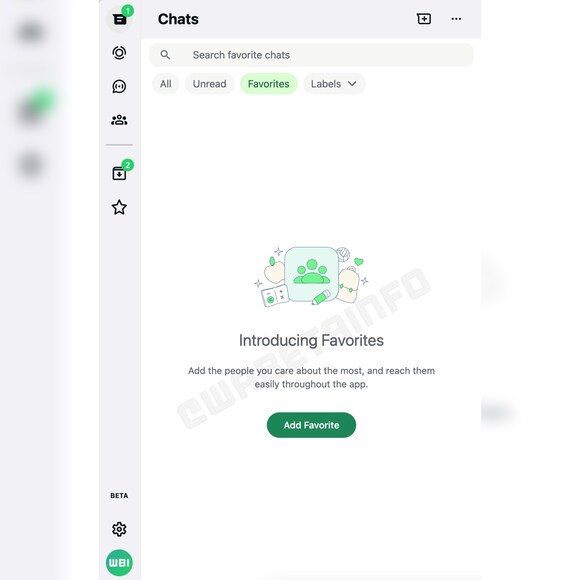Click the WBI profile avatar
Image resolution: width=580 pixels, height=580 pixels.
[x=119, y=563]
